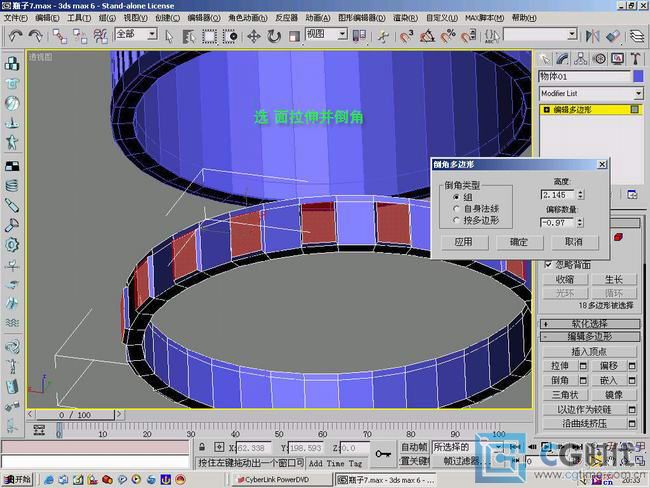Open the 渲染(R) menu
Image resolution: width=650 pixels, height=488 pixels.
pyautogui.click(x=405, y=18)
